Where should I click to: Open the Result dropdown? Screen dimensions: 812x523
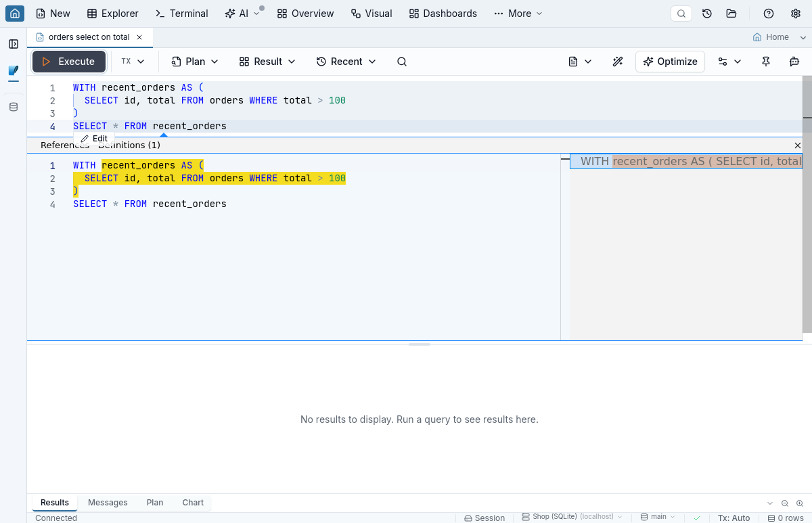(267, 62)
